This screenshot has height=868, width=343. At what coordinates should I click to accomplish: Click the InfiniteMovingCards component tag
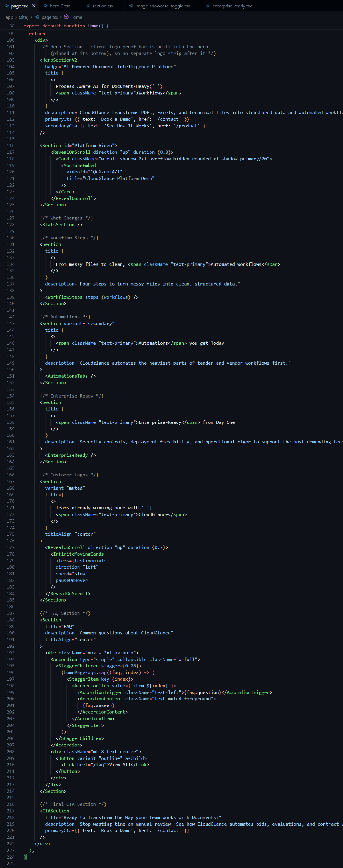(x=78, y=554)
